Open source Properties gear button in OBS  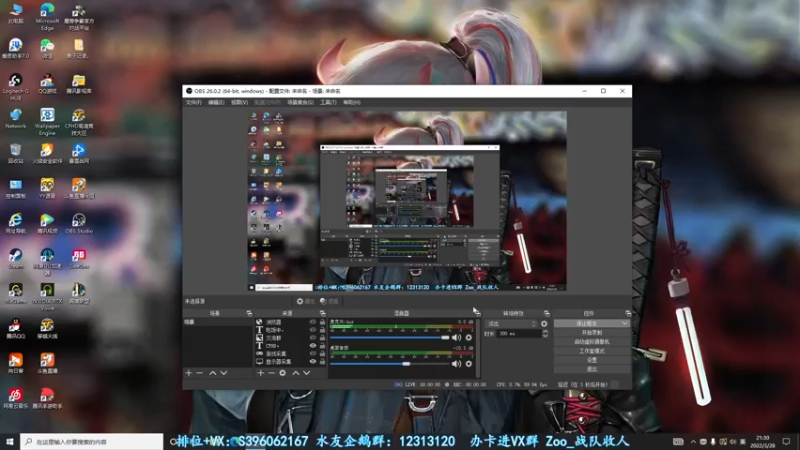pos(305,302)
